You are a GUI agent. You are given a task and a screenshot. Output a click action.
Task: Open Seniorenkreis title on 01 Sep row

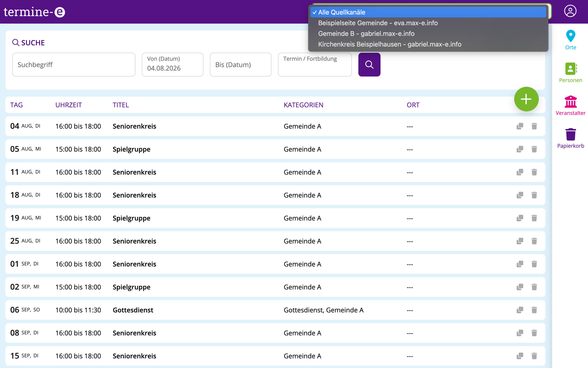(134, 264)
